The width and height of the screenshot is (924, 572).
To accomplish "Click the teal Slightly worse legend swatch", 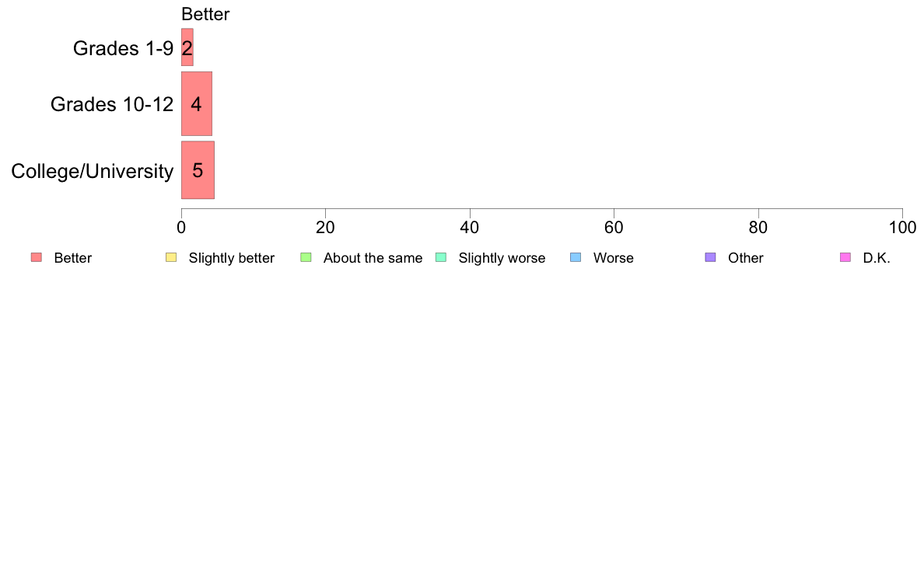I will pos(441,257).
